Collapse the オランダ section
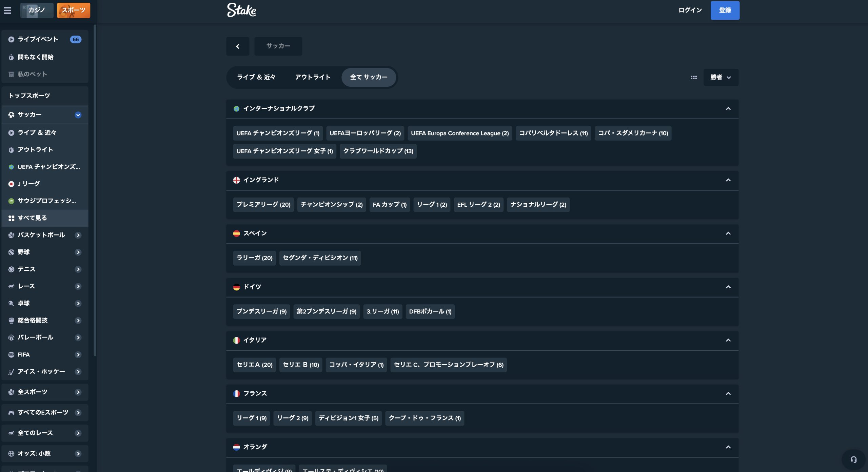The height and width of the screenshot is (472, 868). [728, 447]
